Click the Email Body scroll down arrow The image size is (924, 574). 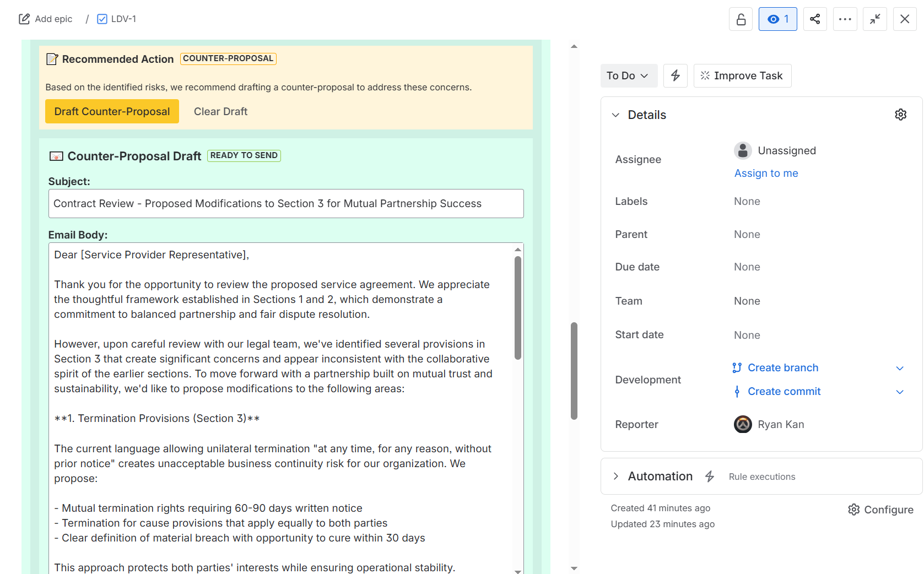click(x=517, y=571)
